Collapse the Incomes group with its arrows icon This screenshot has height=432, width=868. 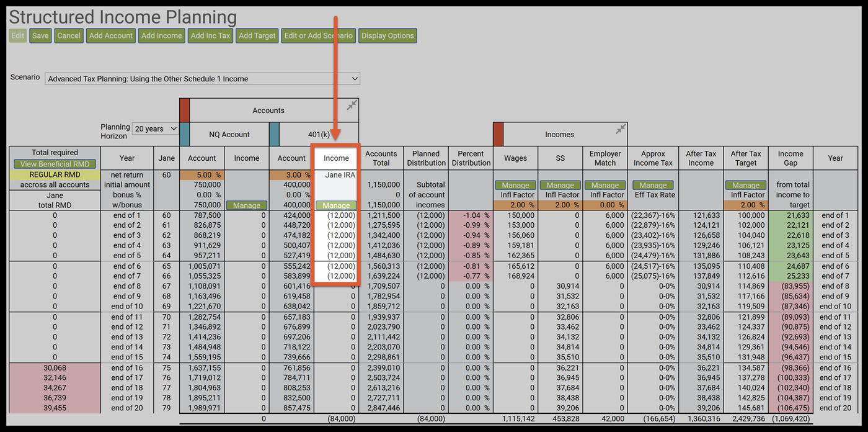(620, 129)
